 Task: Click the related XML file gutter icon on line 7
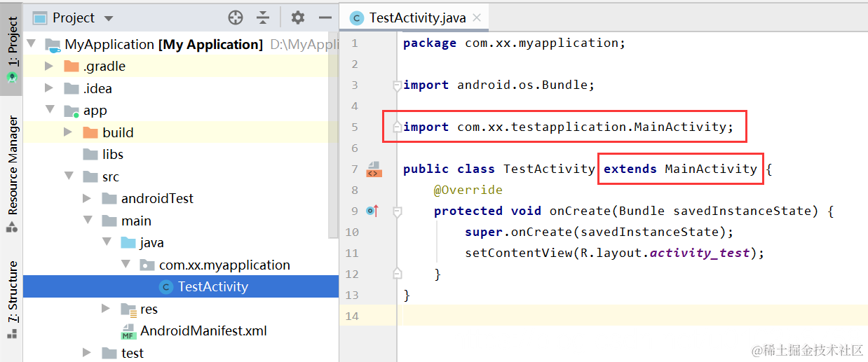click(374, 169)
